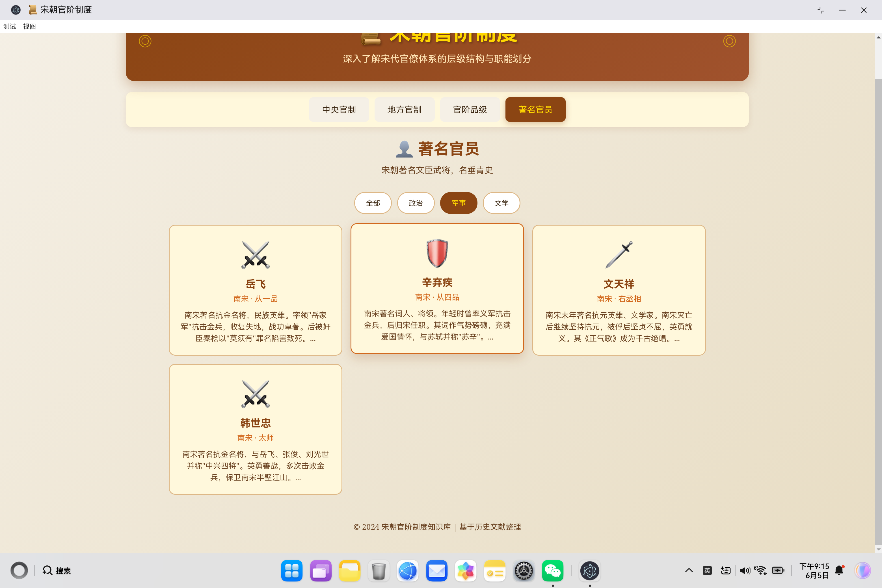Viewport: 882px width, 588px height.
Task: Click the 南宋 · 从四品 rank label
Action: 437,297
